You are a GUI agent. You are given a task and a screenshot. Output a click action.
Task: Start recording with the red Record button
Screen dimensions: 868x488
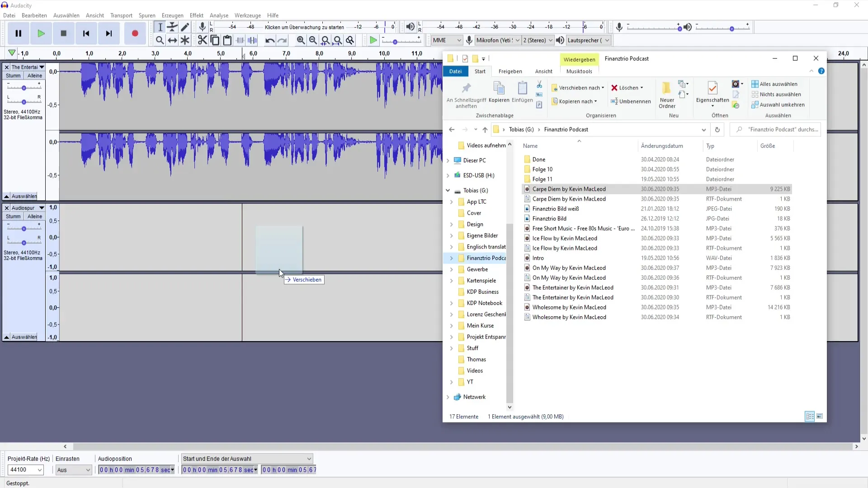coord(135,33)
